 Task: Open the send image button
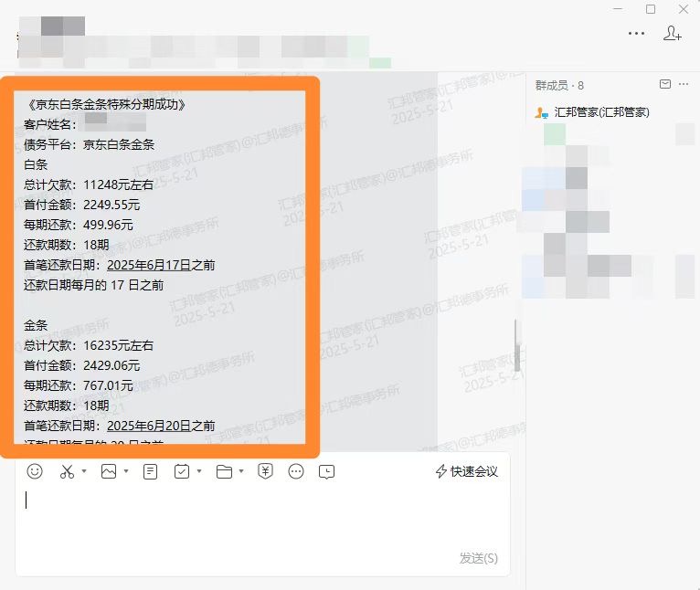point(109,471)
